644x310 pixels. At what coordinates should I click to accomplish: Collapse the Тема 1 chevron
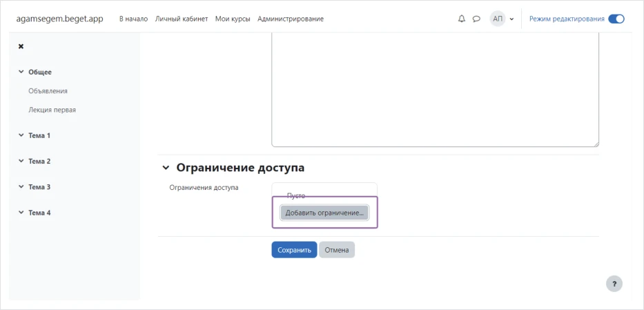21,135
